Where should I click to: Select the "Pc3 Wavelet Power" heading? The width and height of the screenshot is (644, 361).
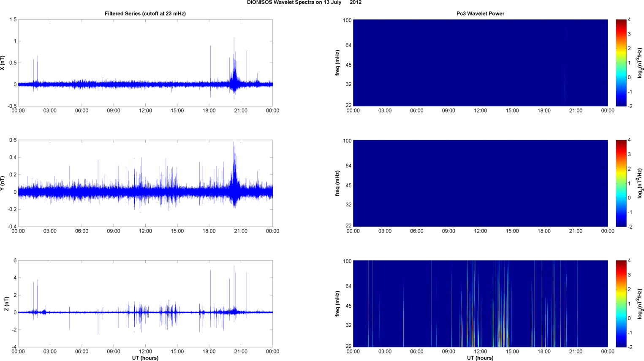(480, 14)
